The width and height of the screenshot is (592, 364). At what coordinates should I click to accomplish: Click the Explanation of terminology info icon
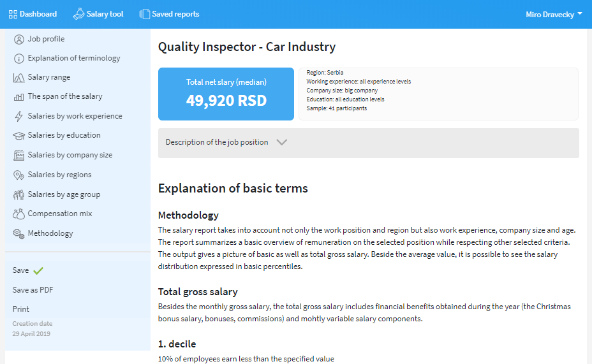[x=19, y=59]
